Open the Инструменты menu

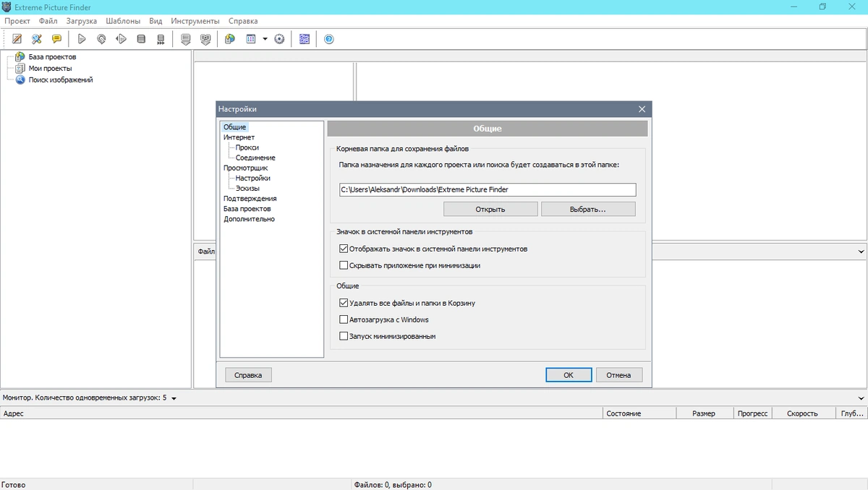click(x=195, y=21)
